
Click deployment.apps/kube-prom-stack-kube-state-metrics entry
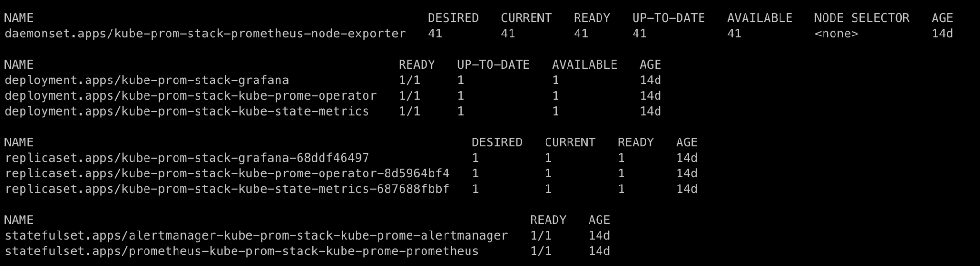pos(187,111)
